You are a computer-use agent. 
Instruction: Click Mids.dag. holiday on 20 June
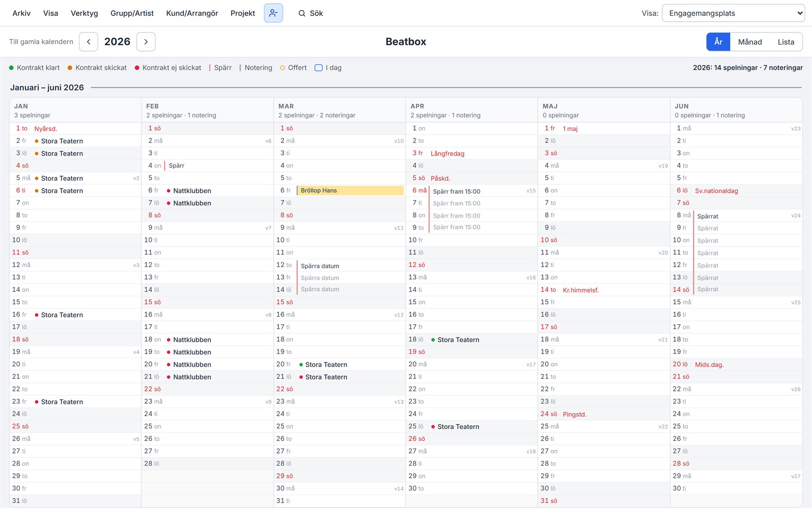pos(709,364)
